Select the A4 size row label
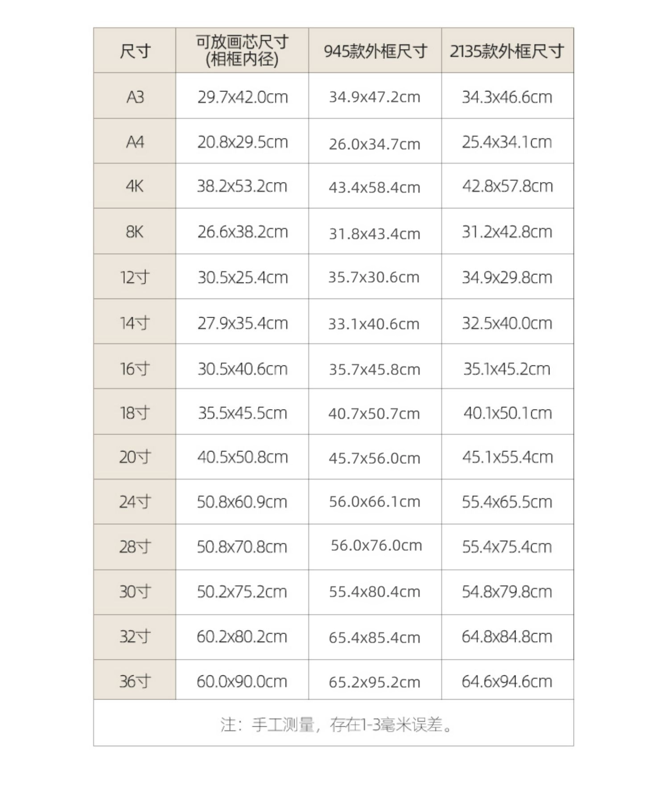The image size is (669, 812). [x=135, y=142]
